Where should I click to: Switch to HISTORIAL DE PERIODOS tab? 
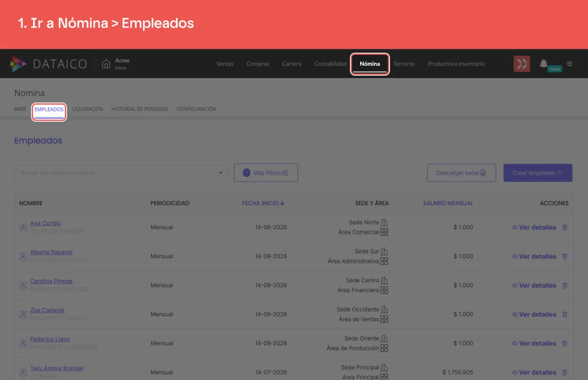coord(140,109)
